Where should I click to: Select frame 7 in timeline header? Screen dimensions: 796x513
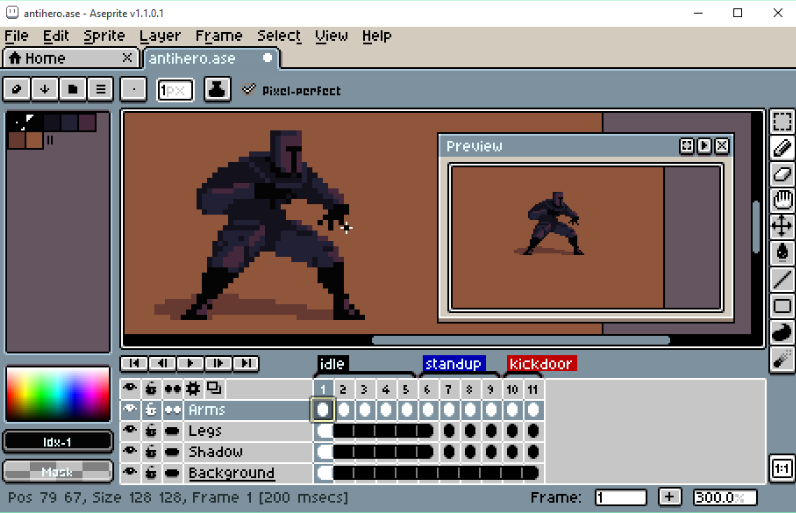coord(448,389)
